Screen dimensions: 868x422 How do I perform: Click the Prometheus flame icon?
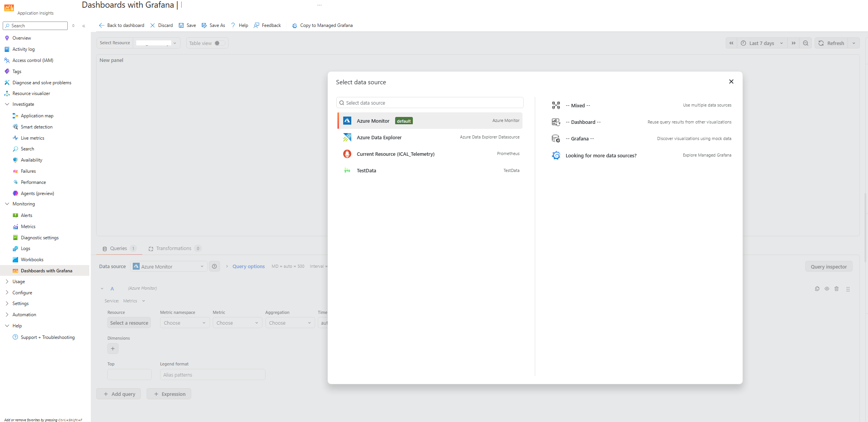(347, 154)
